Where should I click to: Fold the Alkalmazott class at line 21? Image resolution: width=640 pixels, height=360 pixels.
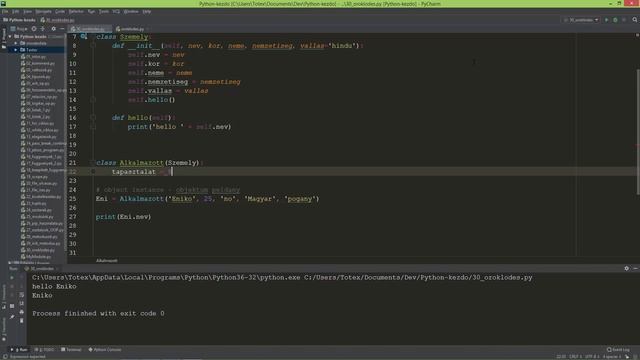(93, 162)
